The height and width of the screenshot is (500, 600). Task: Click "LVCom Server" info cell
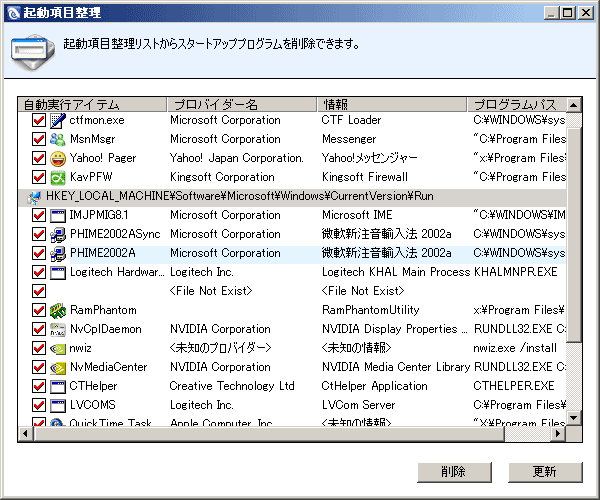pyautogui.click(x=359, y=405)
